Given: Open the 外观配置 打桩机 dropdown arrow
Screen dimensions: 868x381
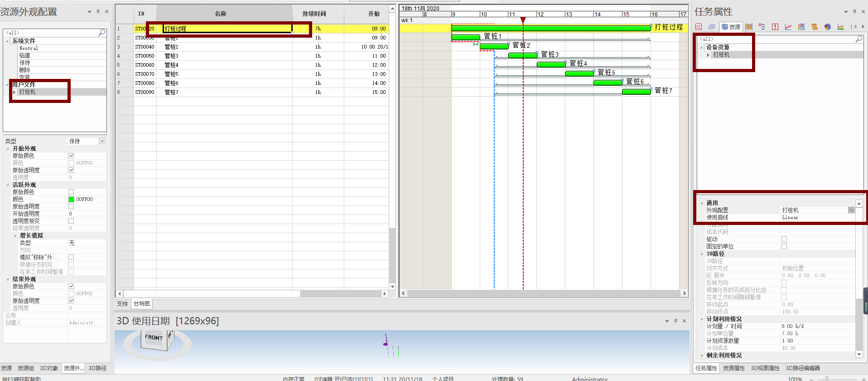Looking at the screenshot, I should coord(851,210).
